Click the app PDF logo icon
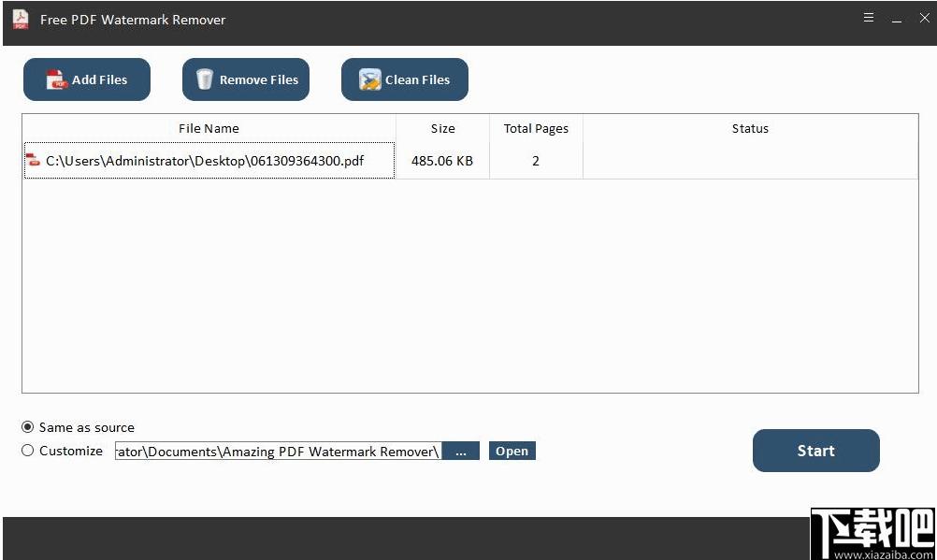Screen dimensions: 937x560 [21, 19]
